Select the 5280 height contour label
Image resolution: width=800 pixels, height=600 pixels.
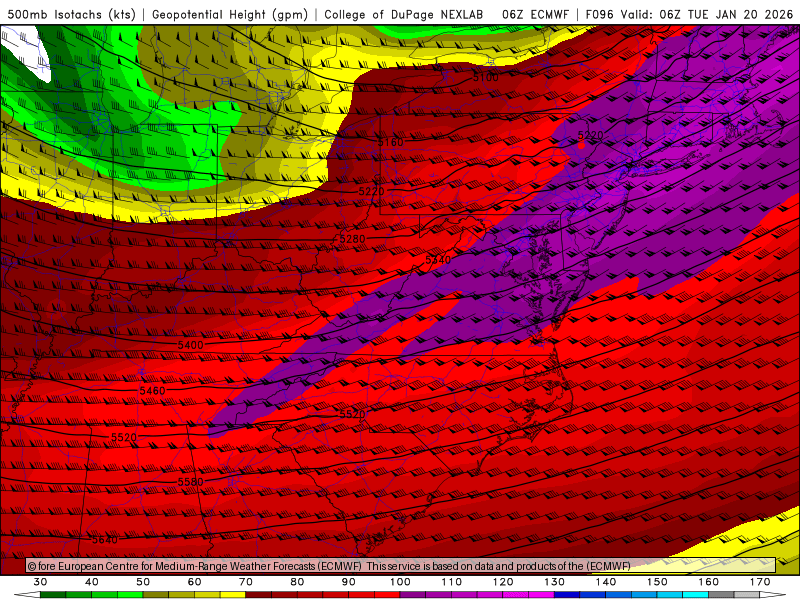tap(353, 239)
